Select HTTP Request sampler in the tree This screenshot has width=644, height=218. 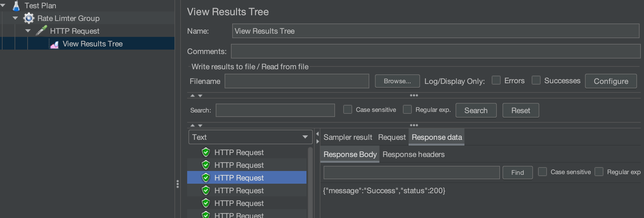pyautogui.click(x=75, y=31)
